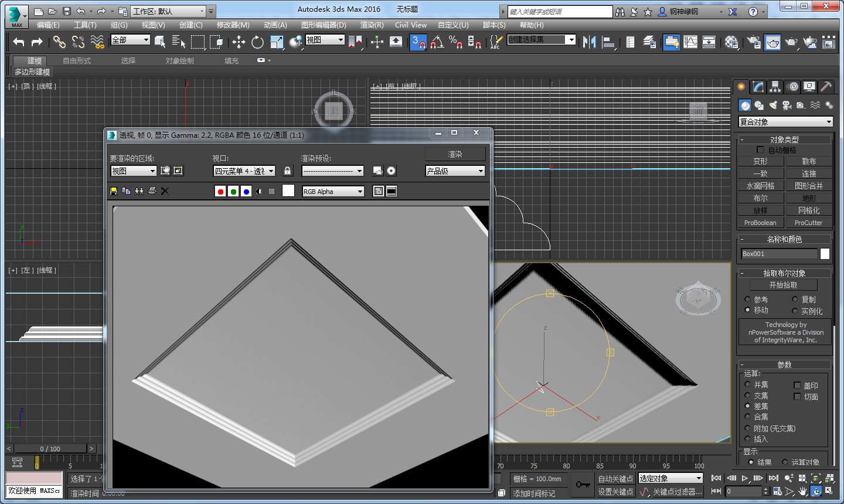
Task: Activate the Pan hand tool at bottom right
Action: pos(802,491)
